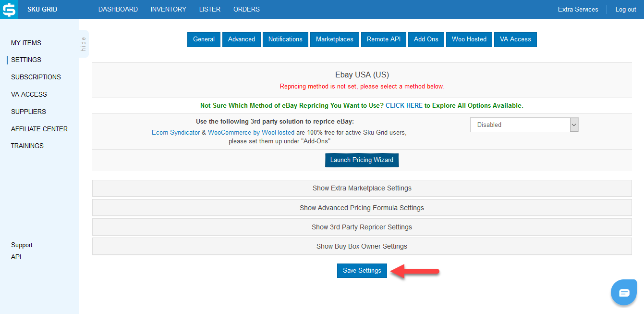Select Settings in the sidebar
The width and height of the screenshot is (644, 314).
[26, 60]
